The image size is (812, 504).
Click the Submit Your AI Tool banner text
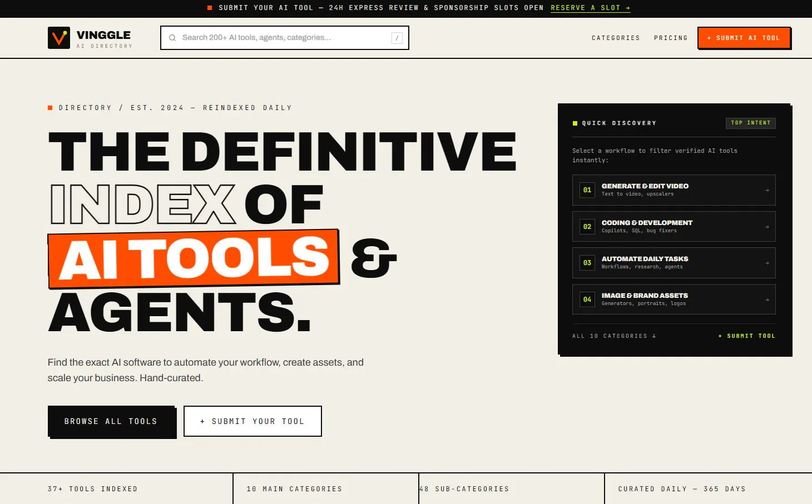pyautogui.click(x=381, y=8)
